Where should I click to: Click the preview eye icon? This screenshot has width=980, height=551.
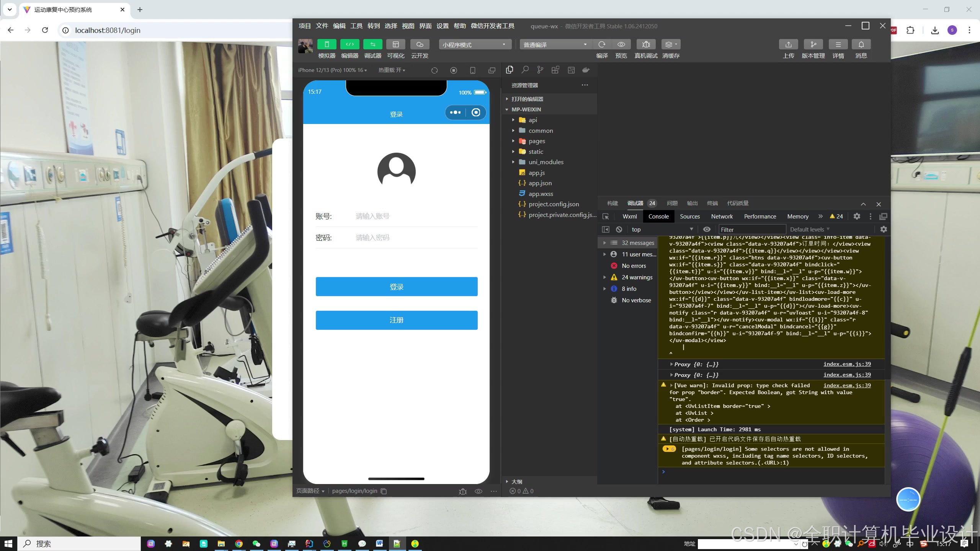(621, 44)
